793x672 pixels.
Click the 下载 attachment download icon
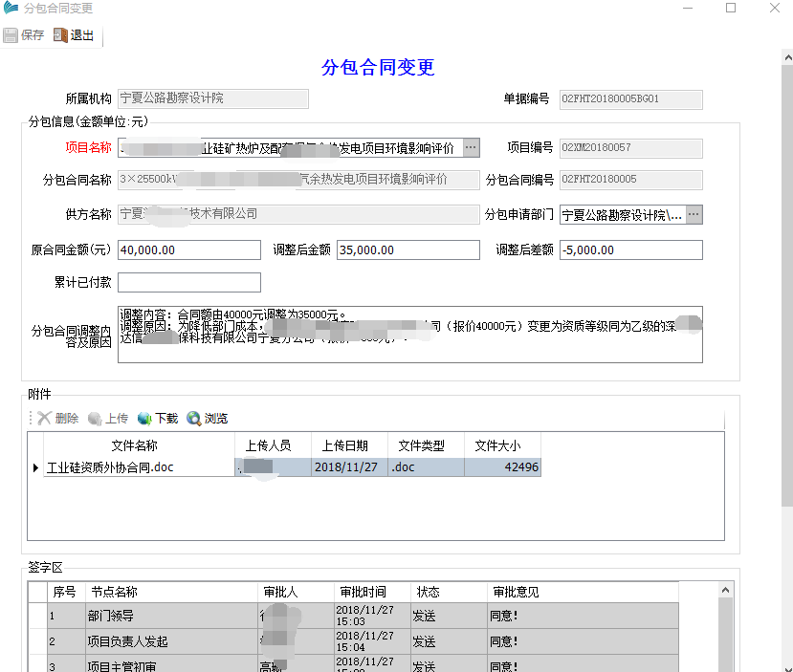click(144, 419)
